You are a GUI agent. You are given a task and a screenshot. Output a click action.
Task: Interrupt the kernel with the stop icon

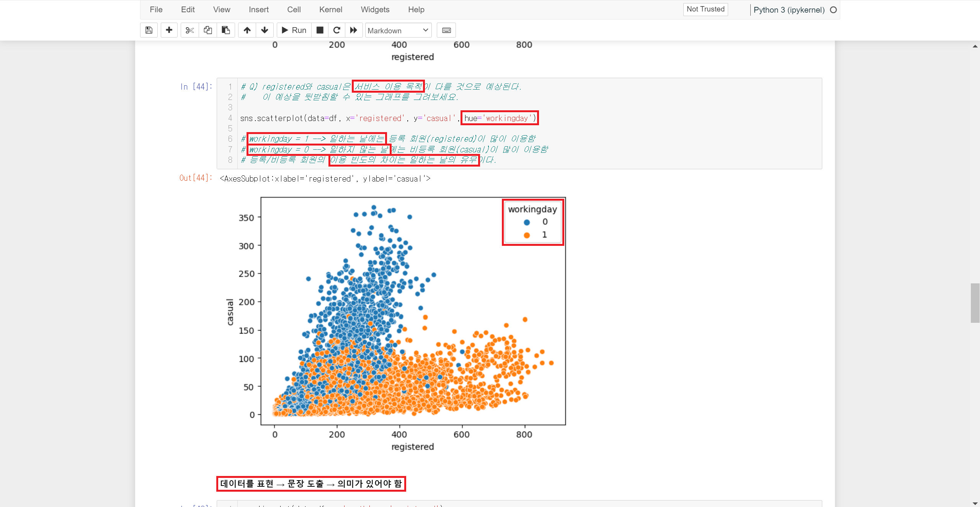(x=320, y=30)
